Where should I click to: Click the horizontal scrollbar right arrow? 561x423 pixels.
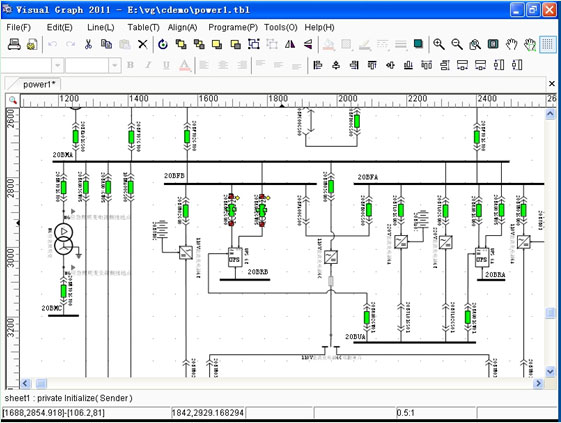538,384
